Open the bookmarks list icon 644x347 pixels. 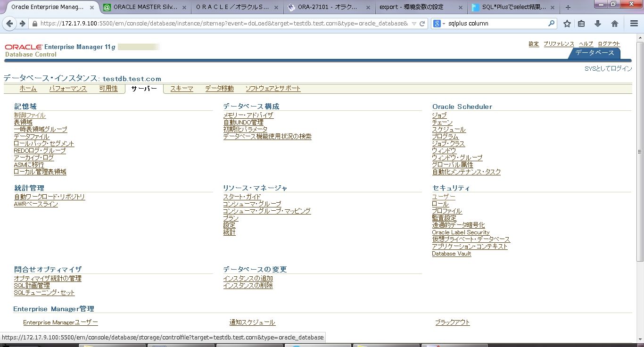point(581,24)
